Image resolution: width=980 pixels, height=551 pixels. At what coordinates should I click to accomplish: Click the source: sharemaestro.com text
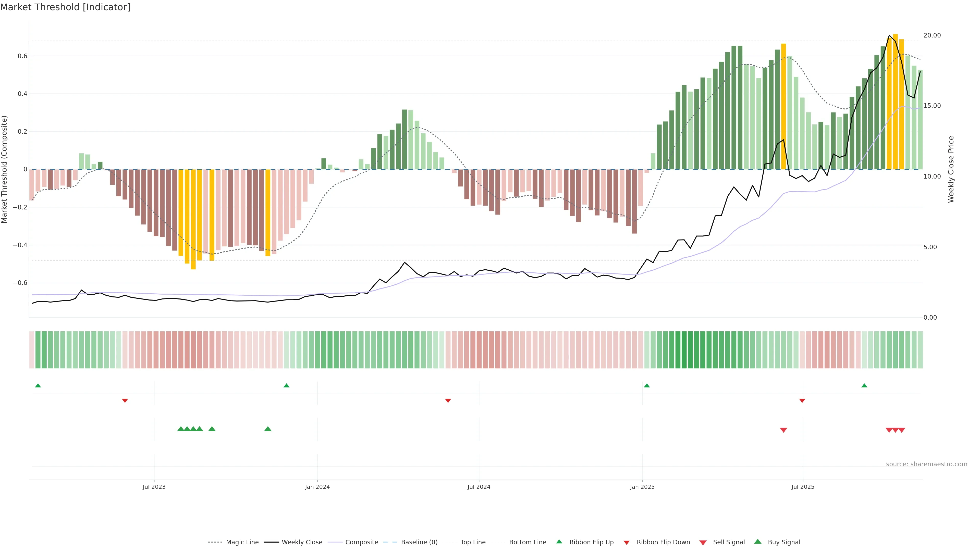926,464
